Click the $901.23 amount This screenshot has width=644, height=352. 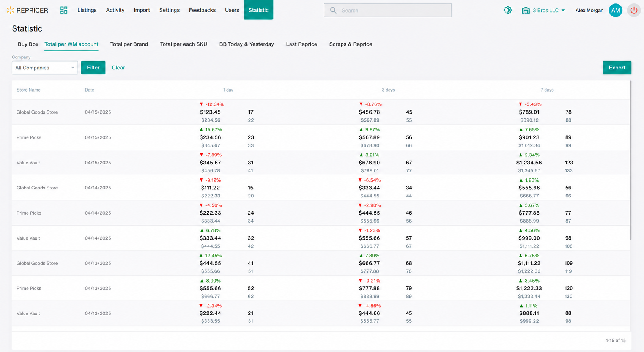(529, 137)
